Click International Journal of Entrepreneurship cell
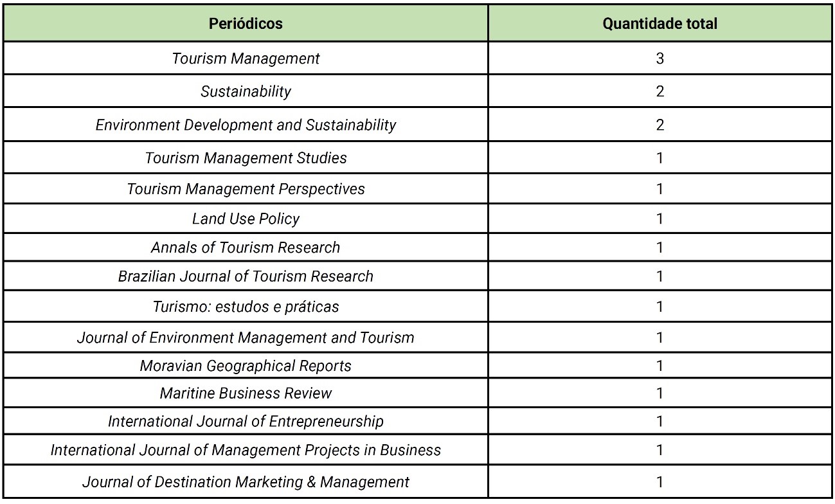The width and height of the screenshot is (835, 504). click(x=246, y=422)
